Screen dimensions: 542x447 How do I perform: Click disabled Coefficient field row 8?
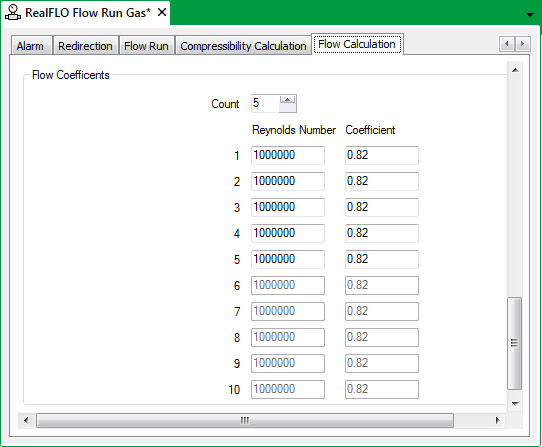382,337
